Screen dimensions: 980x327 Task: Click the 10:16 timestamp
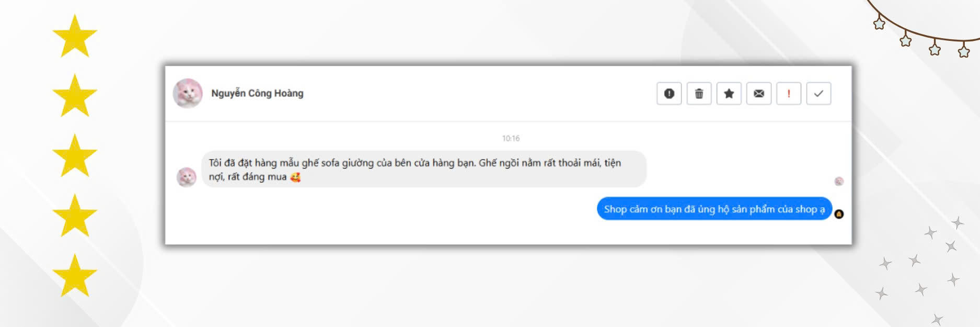click(511, 138)
